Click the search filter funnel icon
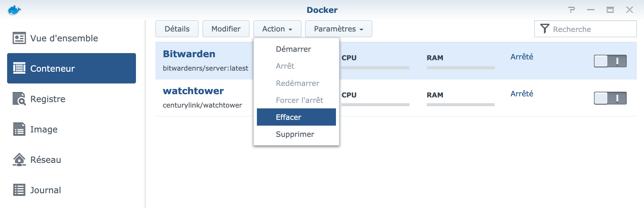 544,29
